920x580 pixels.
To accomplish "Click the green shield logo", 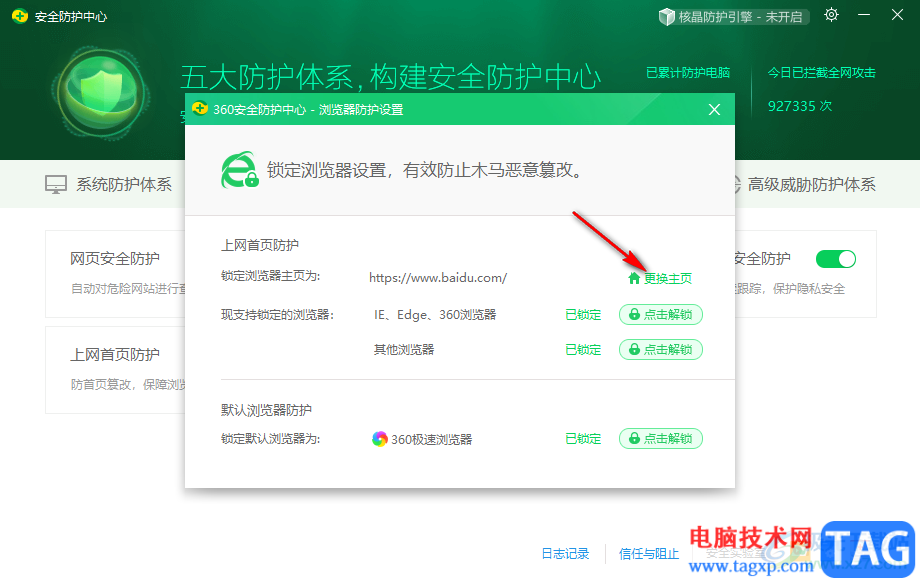I will [101, 93].
